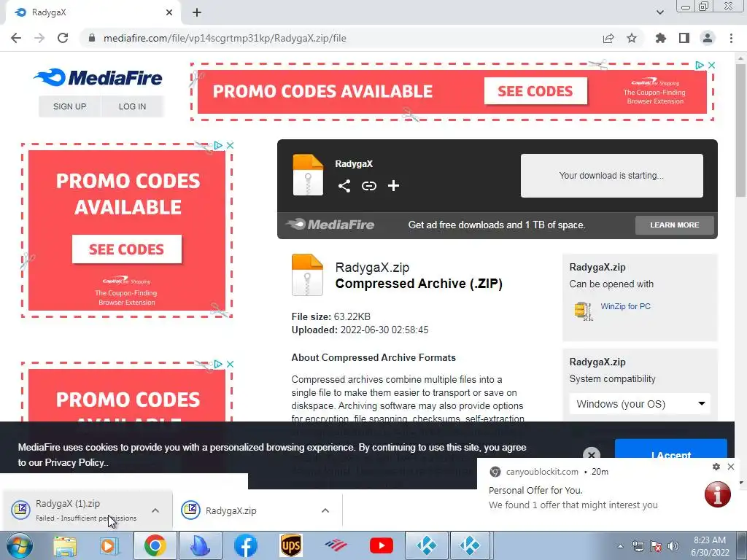Open the UPS taskbar shortcut
747x560 pixels.
click(290, 545)
